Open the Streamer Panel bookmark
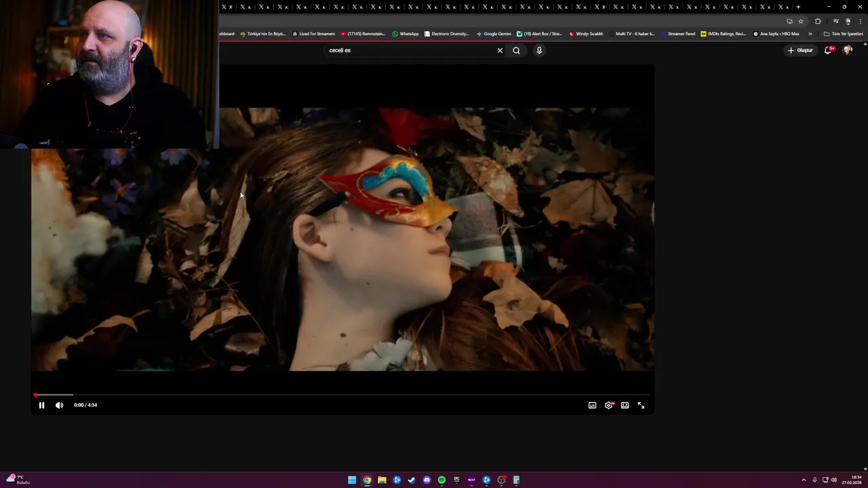Viewport: 868px width, 488px height. [678, 34]
